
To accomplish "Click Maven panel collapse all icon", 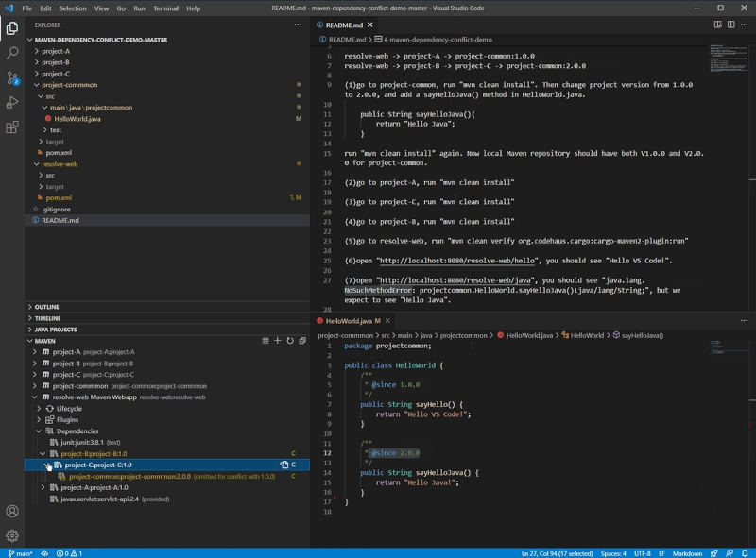I will pos(302,341).
